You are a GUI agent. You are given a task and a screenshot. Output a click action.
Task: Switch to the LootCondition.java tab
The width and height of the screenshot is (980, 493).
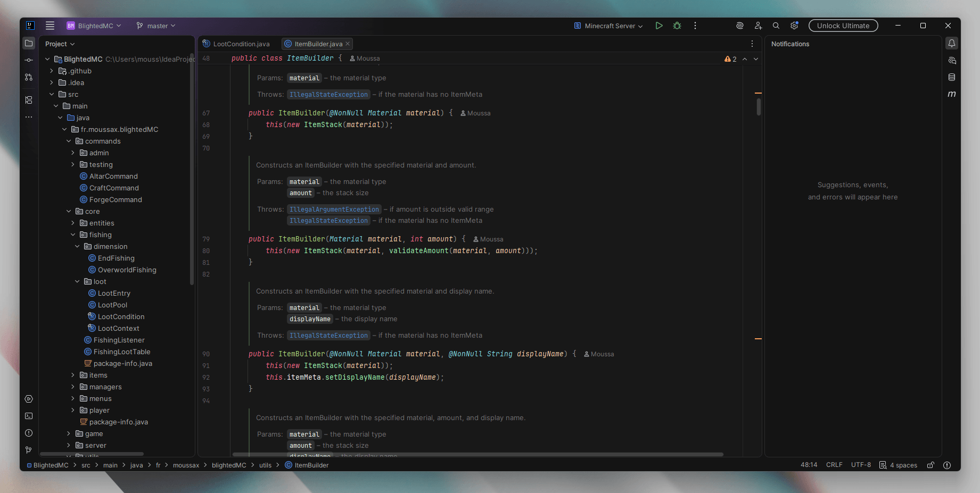[241, 44]
